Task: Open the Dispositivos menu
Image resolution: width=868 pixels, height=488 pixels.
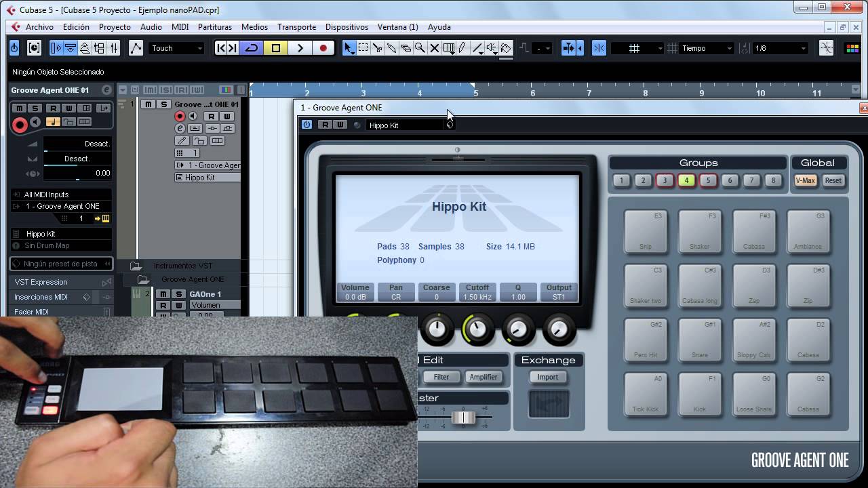Action: tap(347, 27)
